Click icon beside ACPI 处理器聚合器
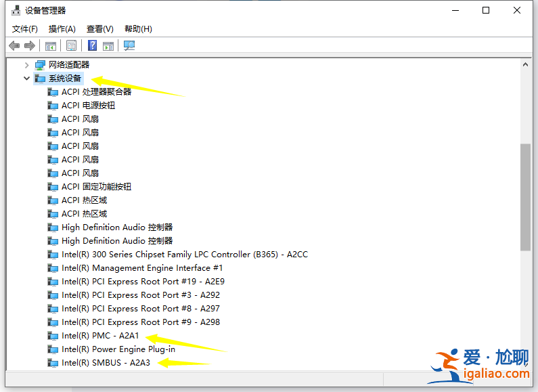 (x=53, y=92)
